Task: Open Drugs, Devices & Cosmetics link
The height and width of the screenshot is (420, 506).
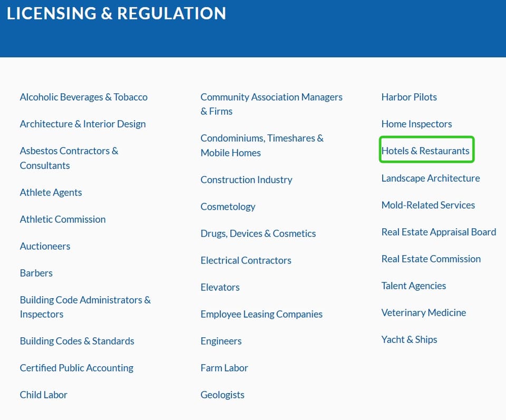Action: pos(258,233)
